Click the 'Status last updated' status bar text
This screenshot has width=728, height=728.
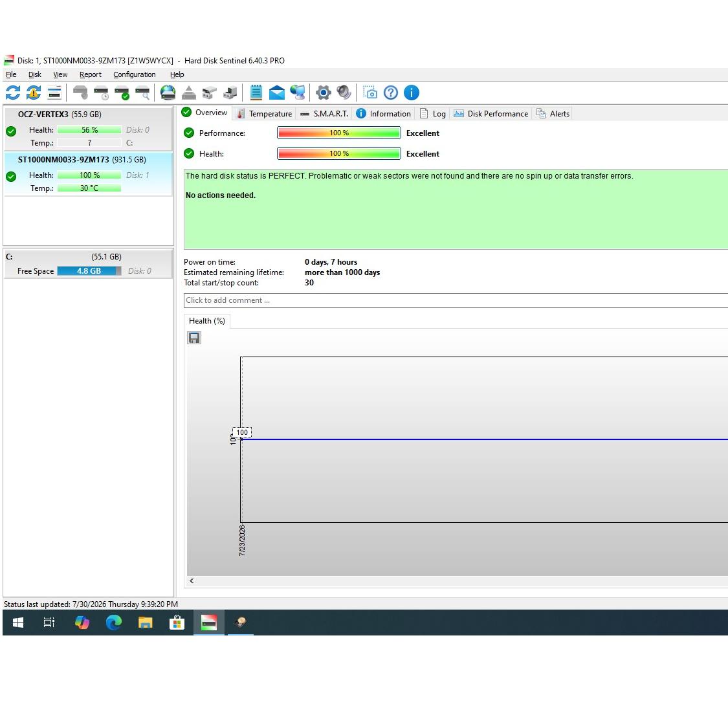tap(91, 604)
